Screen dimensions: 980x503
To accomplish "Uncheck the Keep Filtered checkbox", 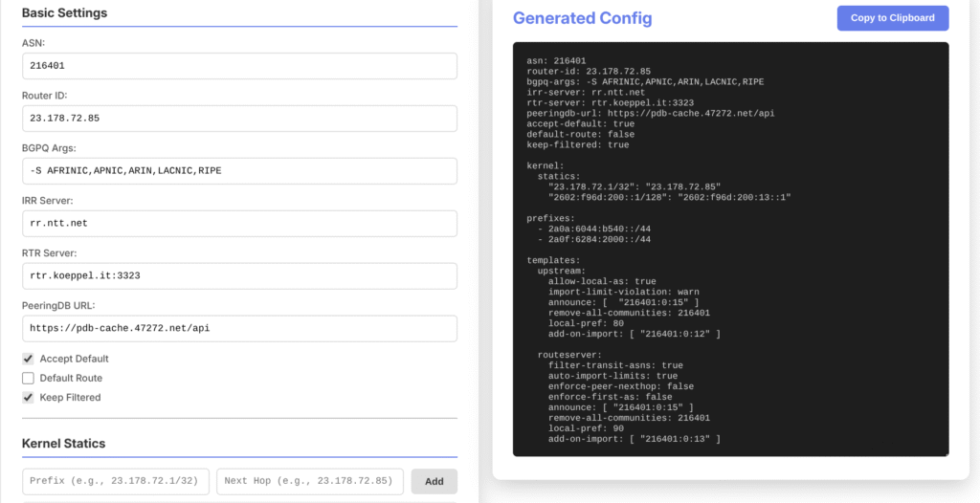I will point(28,397).
